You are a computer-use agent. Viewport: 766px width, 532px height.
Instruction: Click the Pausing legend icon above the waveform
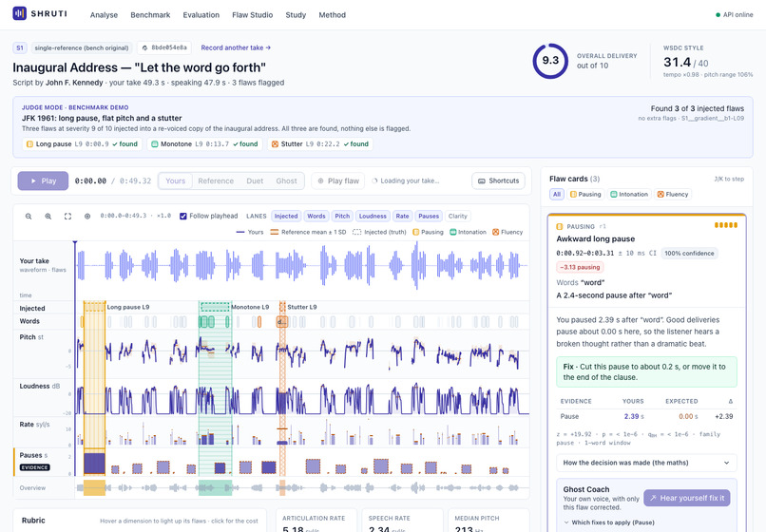[x=415, y=232]
